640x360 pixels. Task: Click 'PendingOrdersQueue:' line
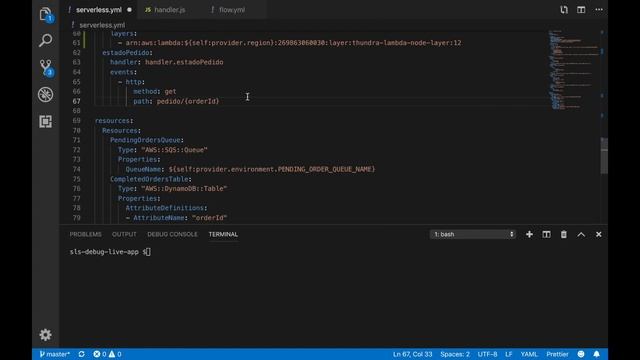tap(147, 140)
